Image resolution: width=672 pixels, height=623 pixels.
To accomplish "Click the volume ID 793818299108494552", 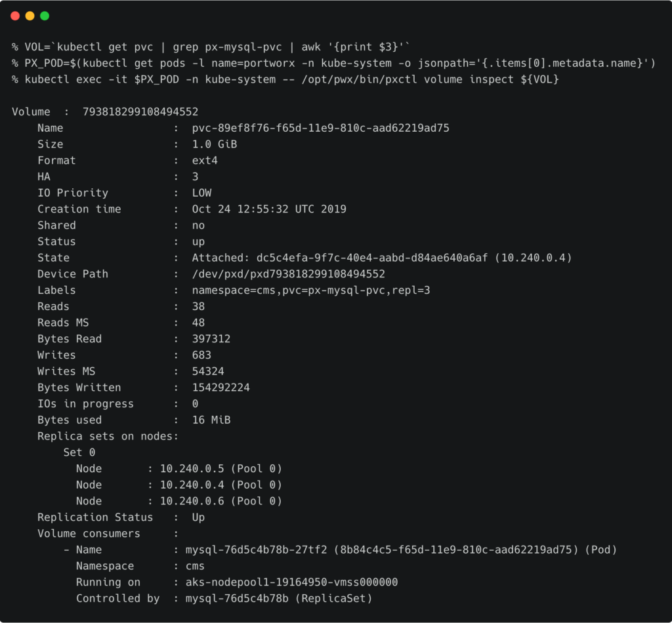I will [x=140, y=112].
